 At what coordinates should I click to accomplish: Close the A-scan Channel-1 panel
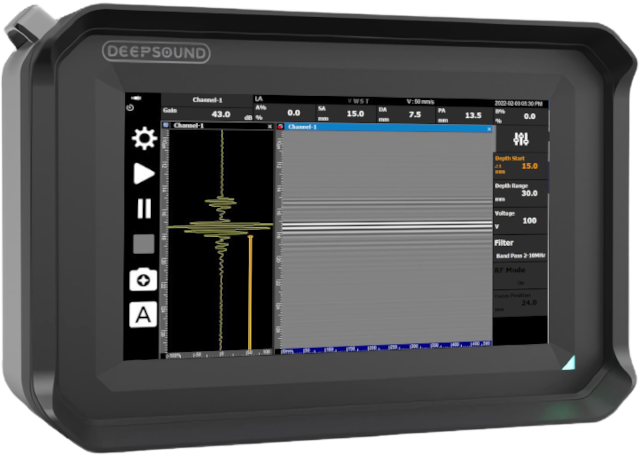coord(270,127)
